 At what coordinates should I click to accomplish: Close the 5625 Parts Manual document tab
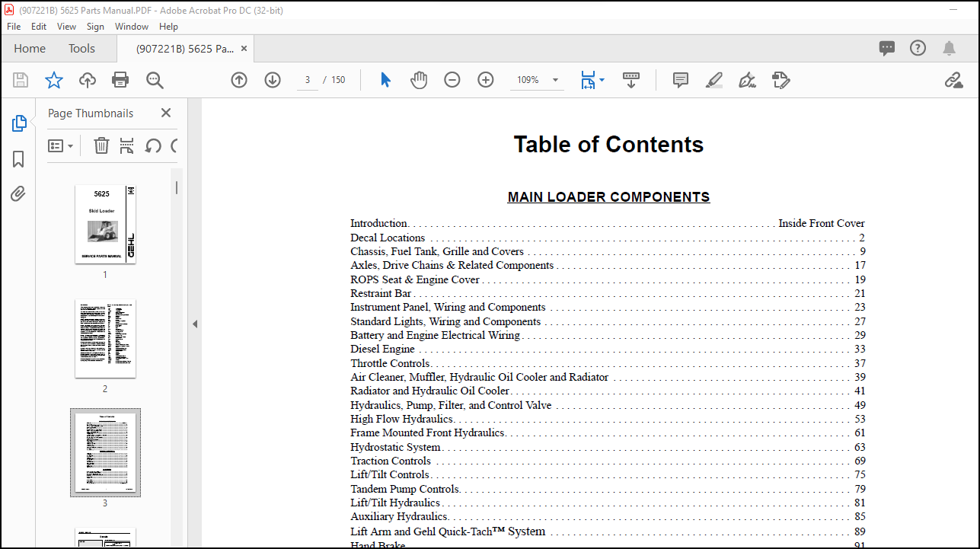(244, 48)
